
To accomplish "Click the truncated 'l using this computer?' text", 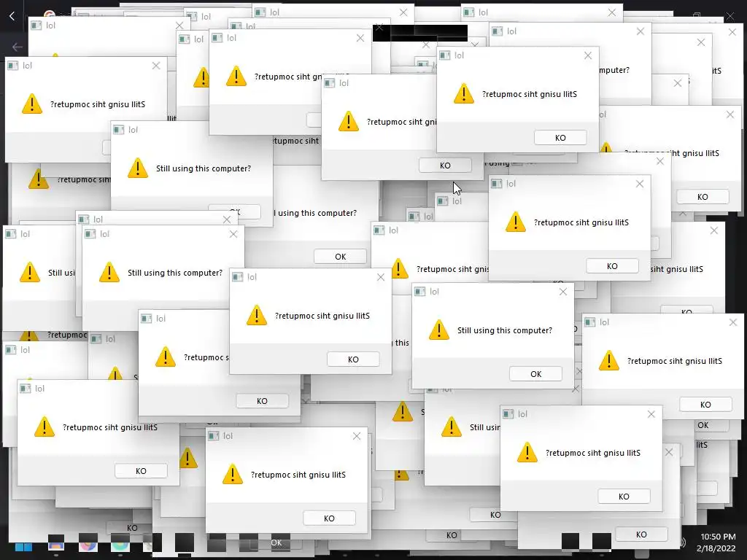I will click(x=315, y=213).
